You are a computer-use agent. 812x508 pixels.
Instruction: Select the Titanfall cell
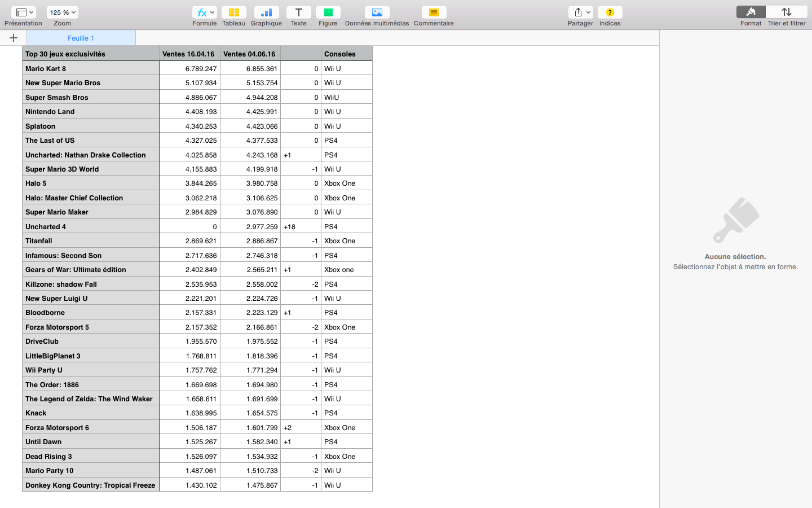point(91,240)
